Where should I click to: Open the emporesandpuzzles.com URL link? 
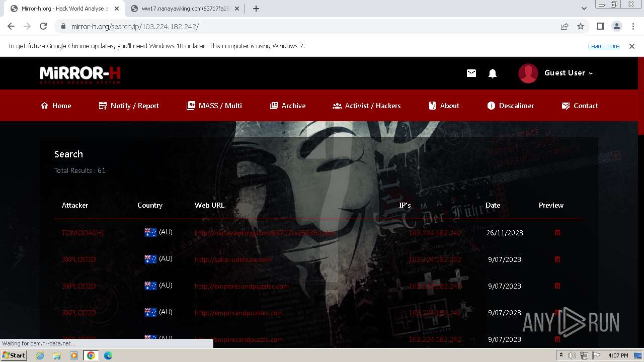tap(242, 286)
